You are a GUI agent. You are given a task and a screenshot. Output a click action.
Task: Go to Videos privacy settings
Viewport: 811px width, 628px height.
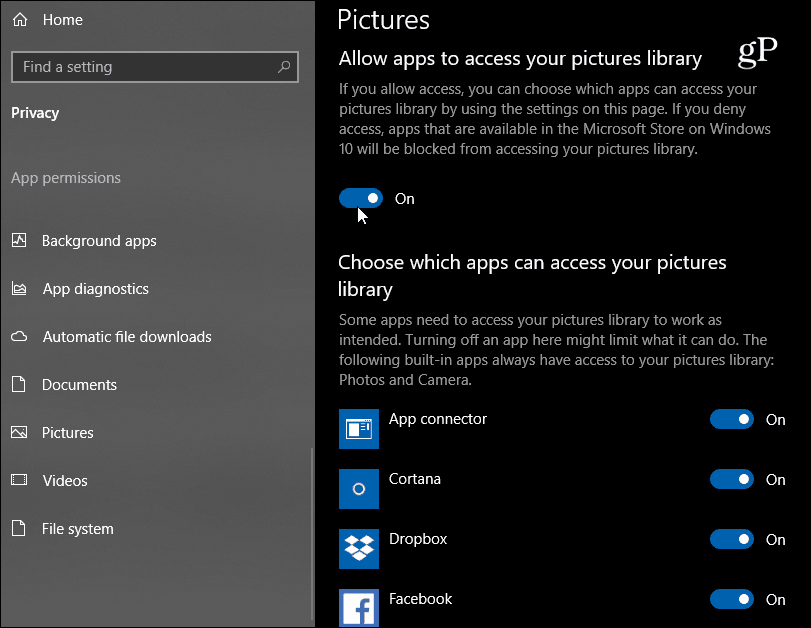point(65,481)
